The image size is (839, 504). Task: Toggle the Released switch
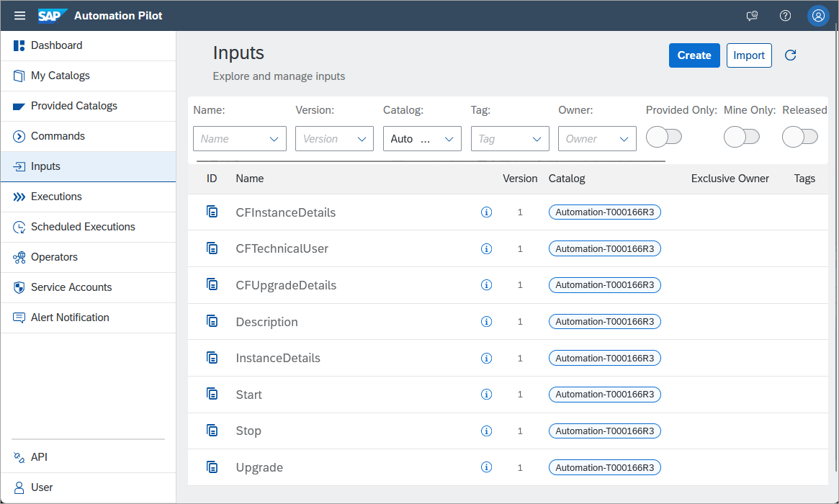800,137
